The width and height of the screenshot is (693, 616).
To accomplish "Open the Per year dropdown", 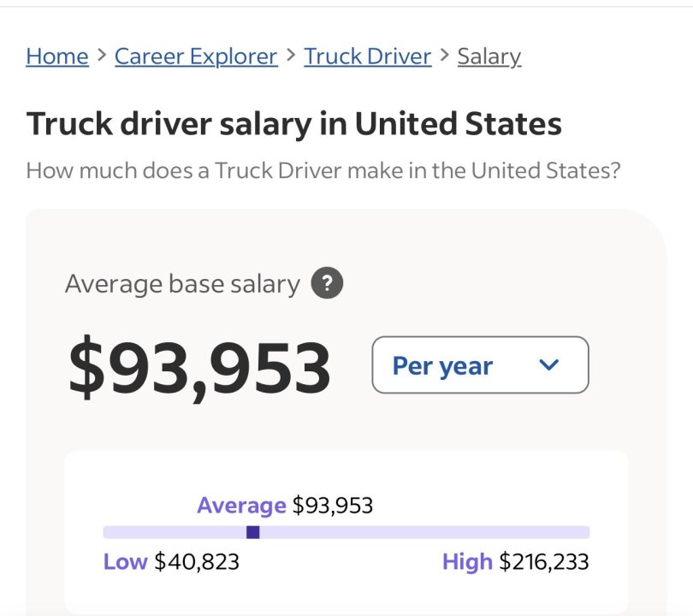I will 480,365.
